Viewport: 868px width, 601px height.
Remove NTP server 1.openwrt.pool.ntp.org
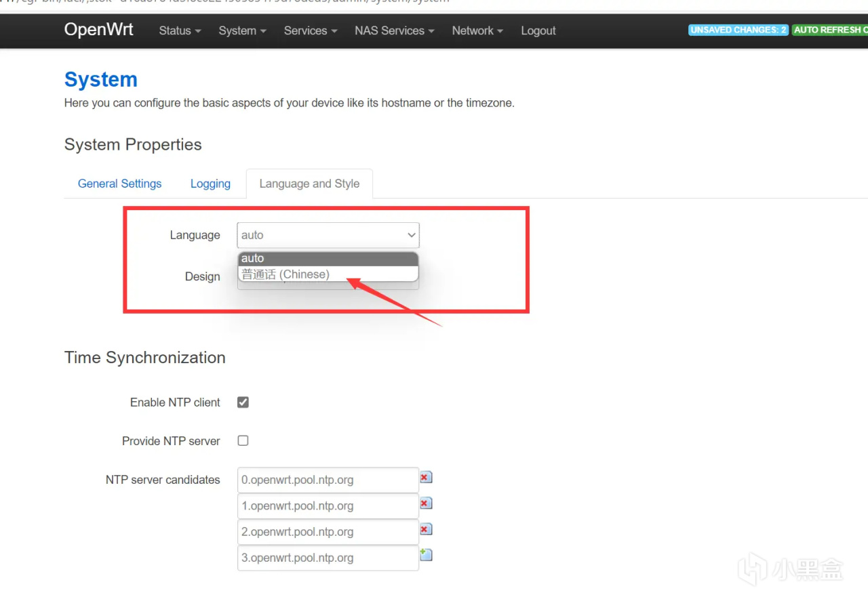[426, 503]
